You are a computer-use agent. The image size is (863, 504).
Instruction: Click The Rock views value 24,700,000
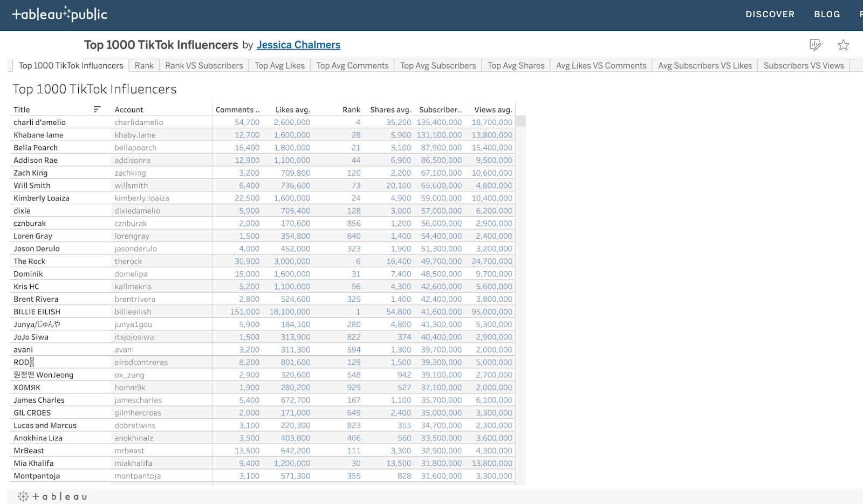[x=492, y=261]
